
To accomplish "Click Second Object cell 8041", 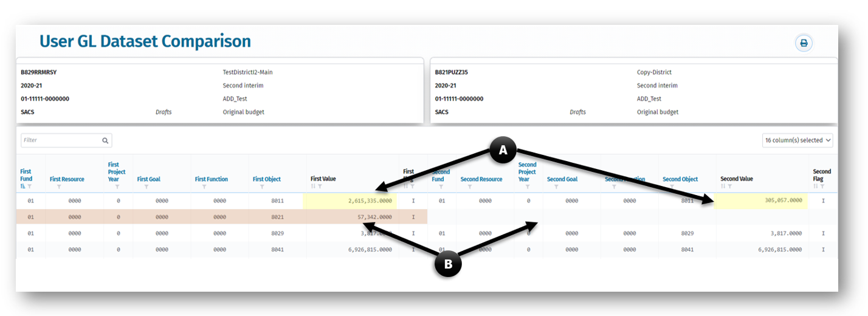I will pos(687,249).
